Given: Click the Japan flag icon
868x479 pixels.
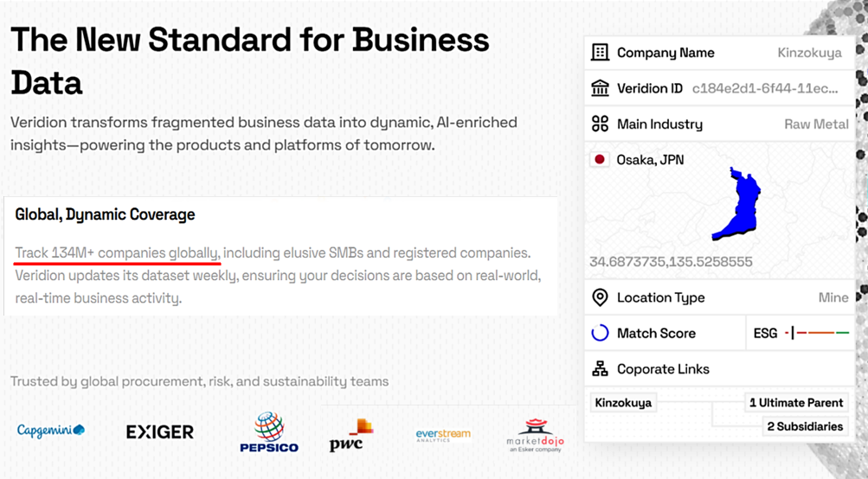Looking at the screenshot, I should 600,160.
